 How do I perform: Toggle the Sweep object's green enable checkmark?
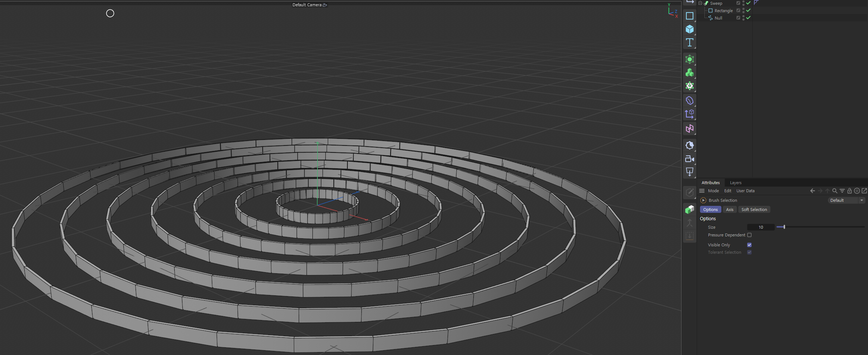point(748,3)
